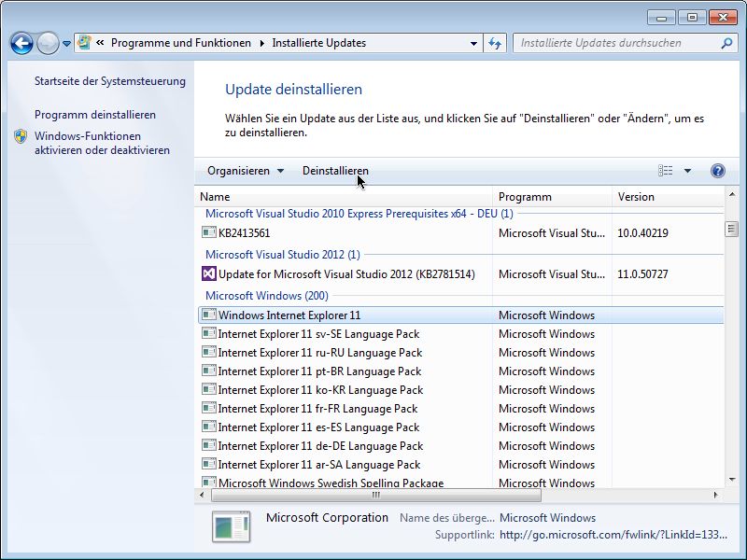The image size is (747, 560).
Task: Click the vertical scrollbar up arrow
Action: (x=732, y=194)
